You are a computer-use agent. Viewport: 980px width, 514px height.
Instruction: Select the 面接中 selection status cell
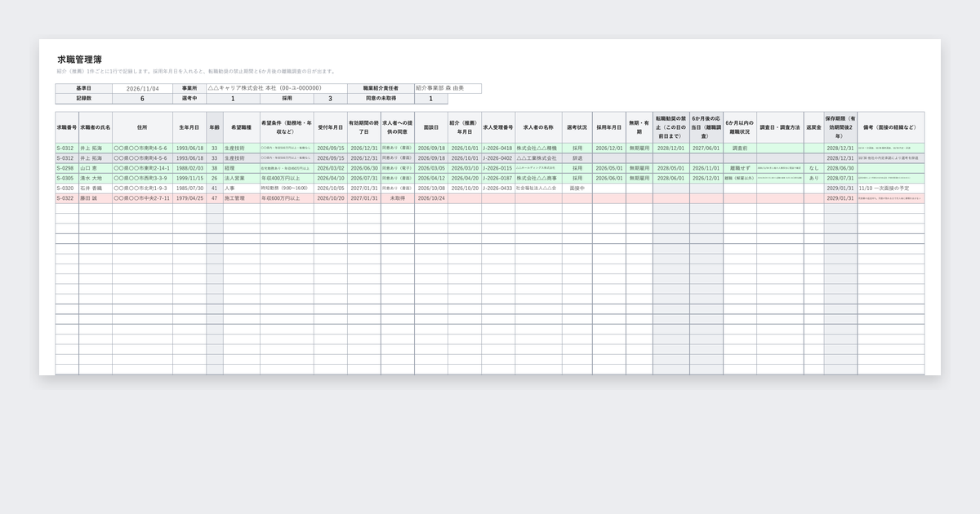(x=577, y=188)
